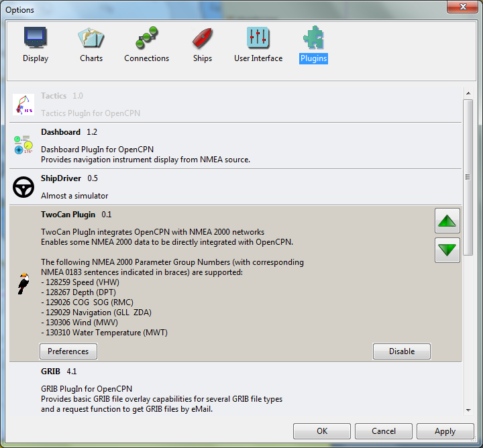
Task: Click the Plugins puzzle piece icon
Action: point(313,38)
